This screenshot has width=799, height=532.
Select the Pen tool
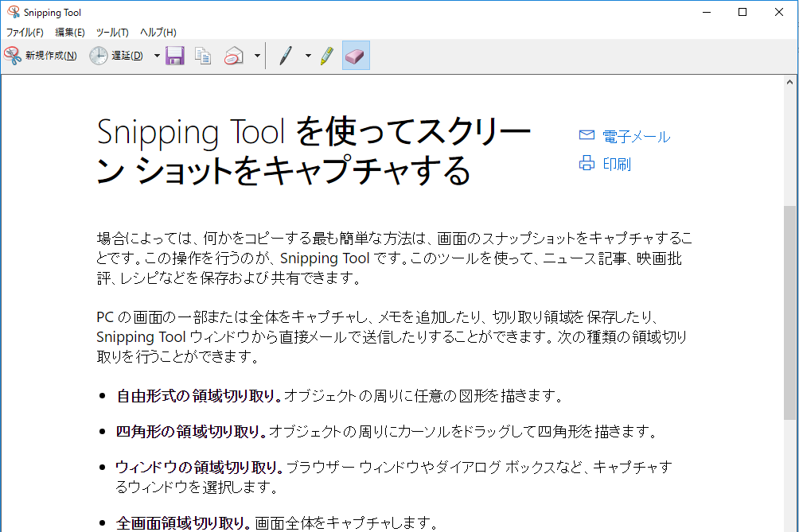tap(286, 56)
